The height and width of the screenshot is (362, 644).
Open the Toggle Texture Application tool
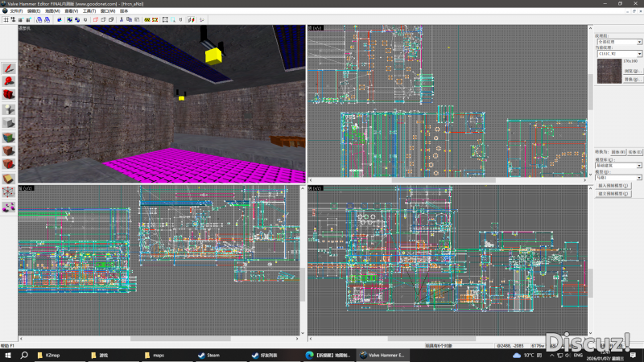click(x=8, y=137)
